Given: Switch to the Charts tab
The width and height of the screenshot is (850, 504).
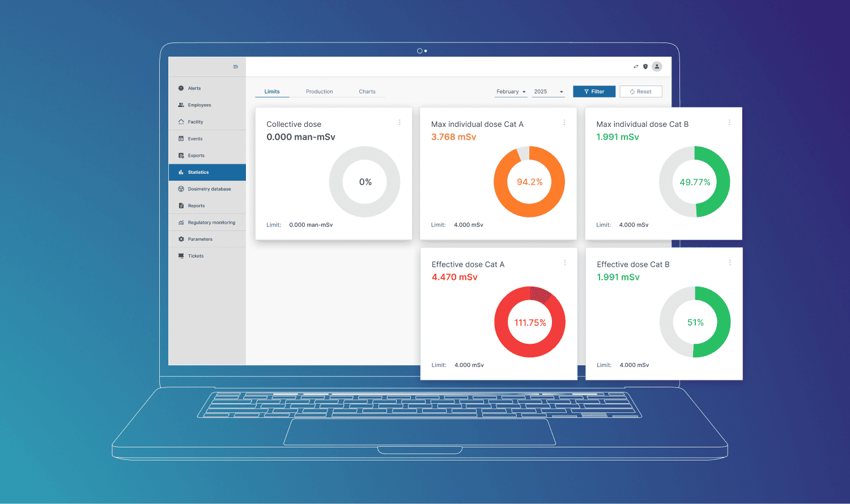Looking at the screenshot, I should pos(367,92).
